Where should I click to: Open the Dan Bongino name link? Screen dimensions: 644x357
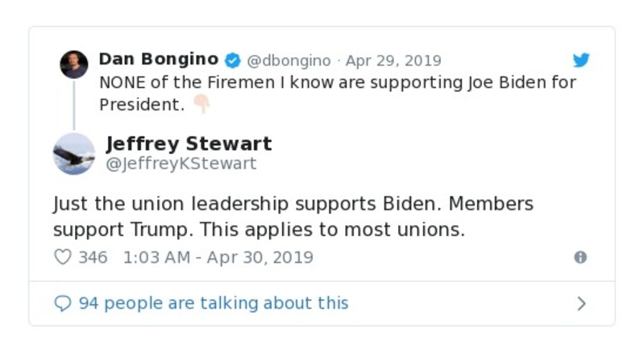158,60
